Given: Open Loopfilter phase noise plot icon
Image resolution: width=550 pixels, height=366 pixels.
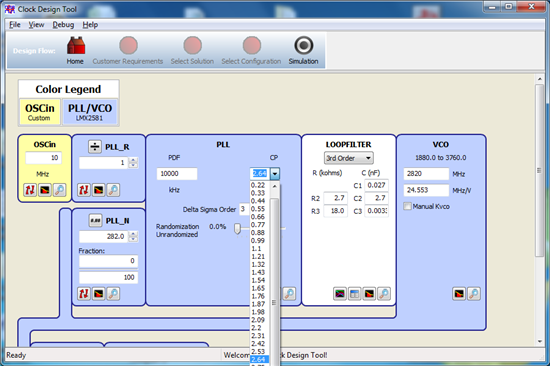Looking at the screenshot, I should click(x=369, y=293).
